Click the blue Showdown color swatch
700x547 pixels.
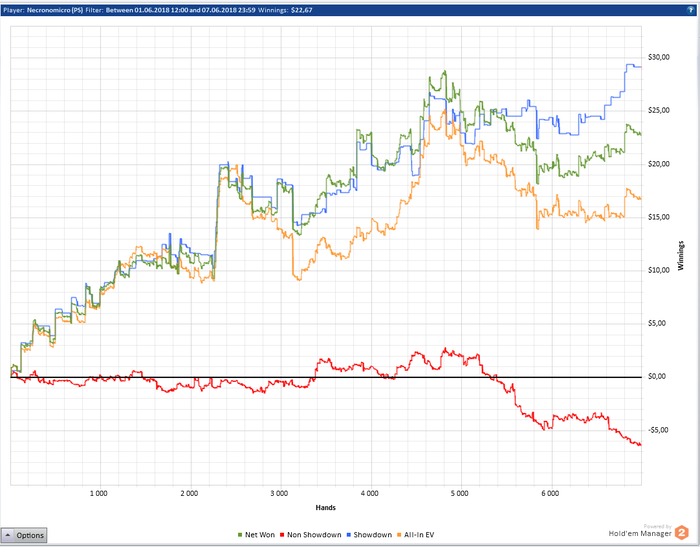point(349,534)
